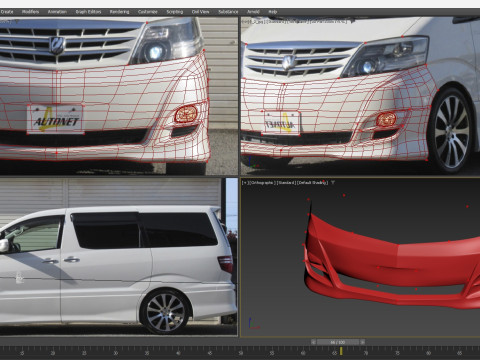
Task: Open the Scripting menu
Action: coord(175,12)
